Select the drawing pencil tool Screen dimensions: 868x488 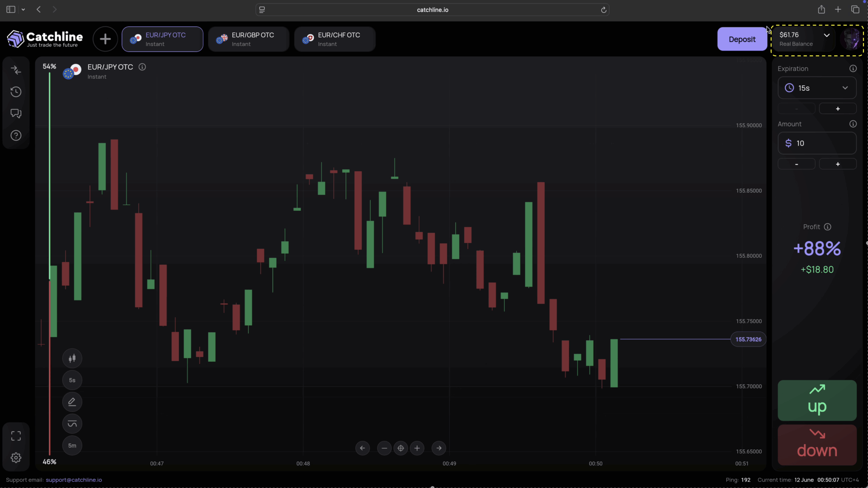[72, 402]
